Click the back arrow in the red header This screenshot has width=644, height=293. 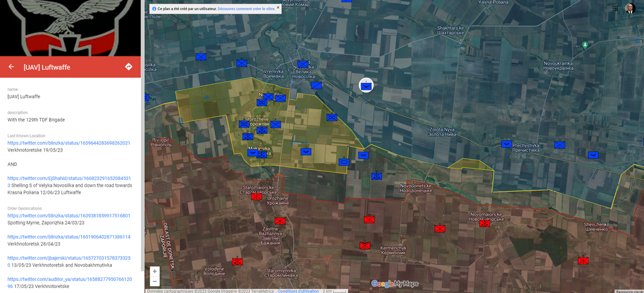pos(11,67)
